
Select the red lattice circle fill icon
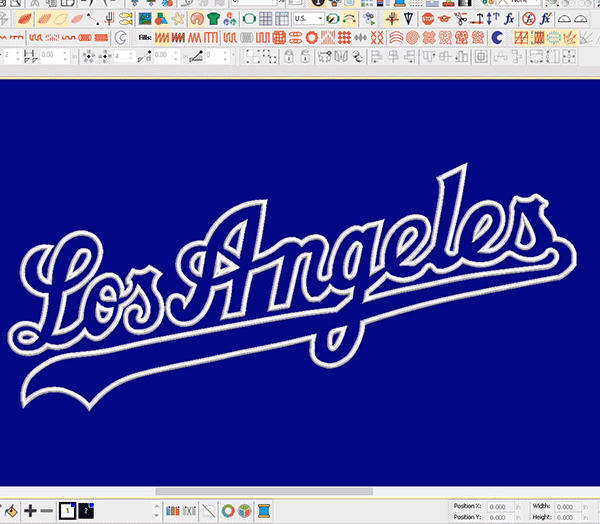click(279, 38)
